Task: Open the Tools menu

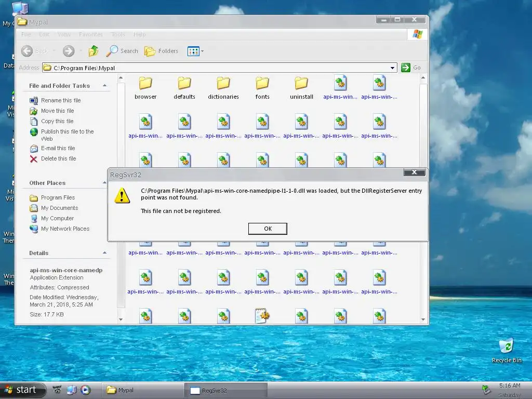Action: [118, 34]
